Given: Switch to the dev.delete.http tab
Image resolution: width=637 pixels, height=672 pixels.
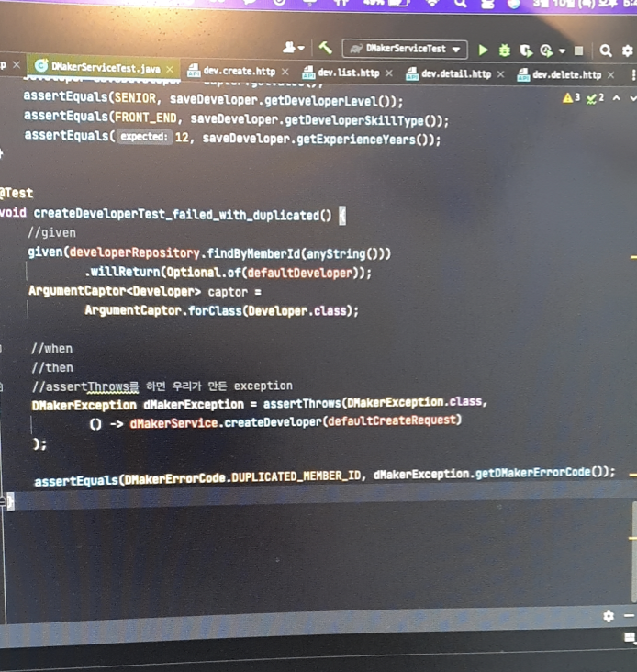Looking at the screenshot, I should tap(566, 75).
